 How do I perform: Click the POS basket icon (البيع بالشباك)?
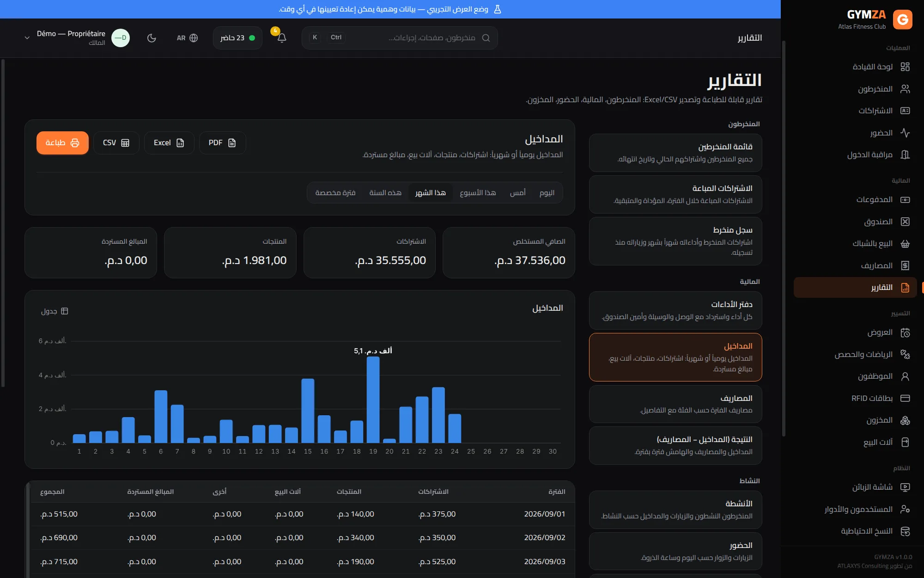tap(905, 244)
